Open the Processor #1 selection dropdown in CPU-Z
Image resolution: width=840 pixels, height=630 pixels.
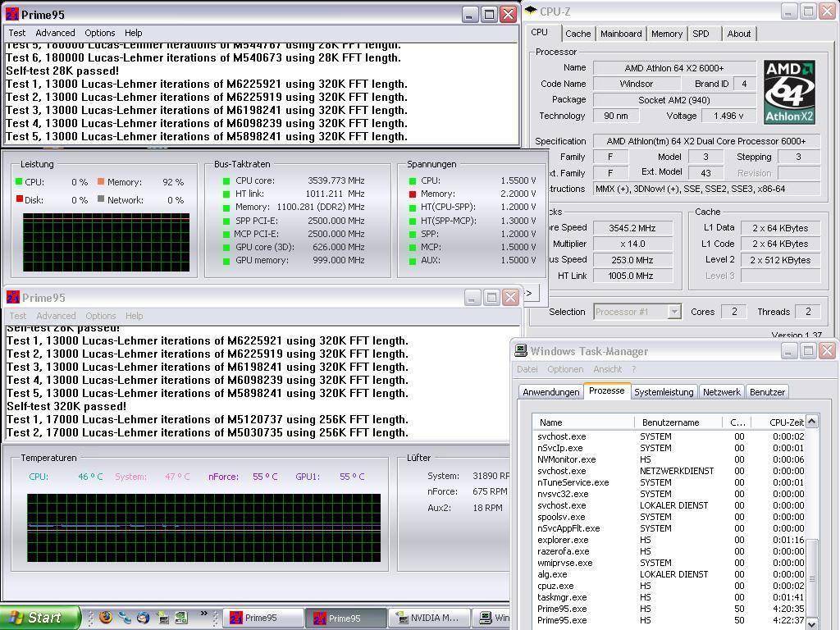pos(674,311)
